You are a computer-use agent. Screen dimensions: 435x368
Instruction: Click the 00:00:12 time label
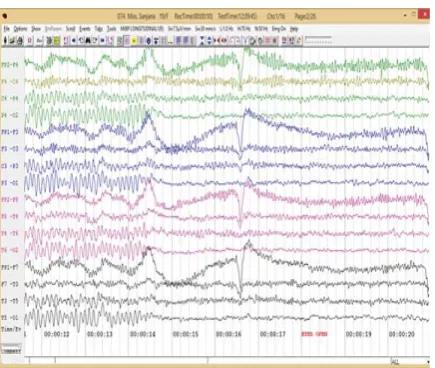pyautogui.click(x=57, y=334)
